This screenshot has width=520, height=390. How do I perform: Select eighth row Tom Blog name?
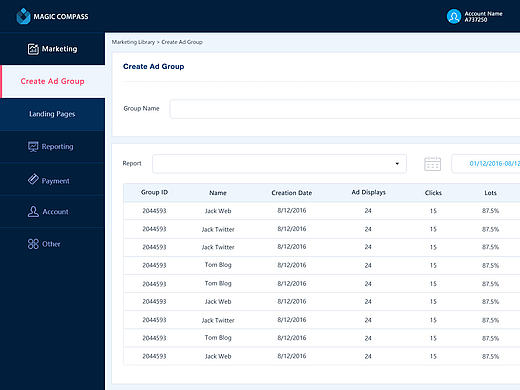(218, 338)
